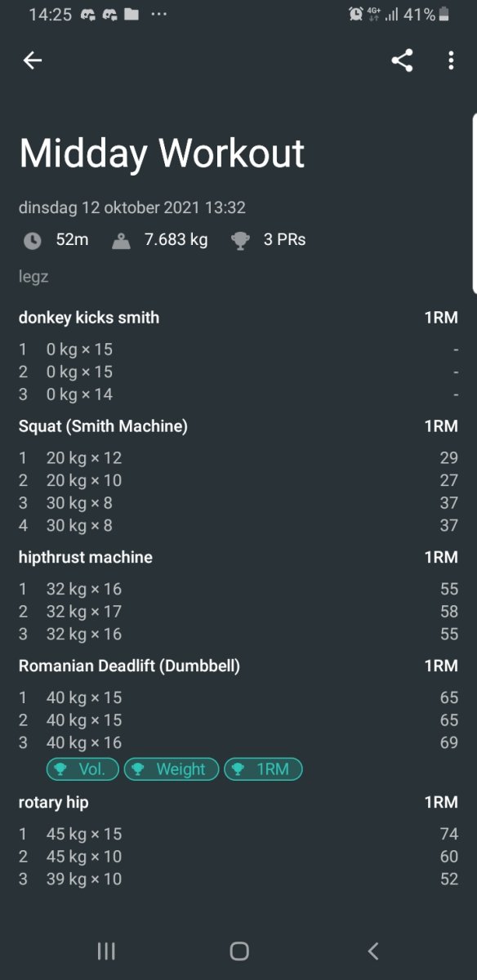This screenshot has height=980, width=477.
Task: Tap the Recents navigation button
Action: 106,951
